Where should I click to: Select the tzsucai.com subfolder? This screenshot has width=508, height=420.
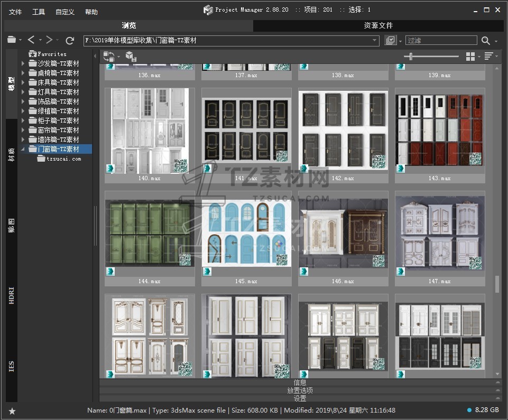tap(63, 158)
